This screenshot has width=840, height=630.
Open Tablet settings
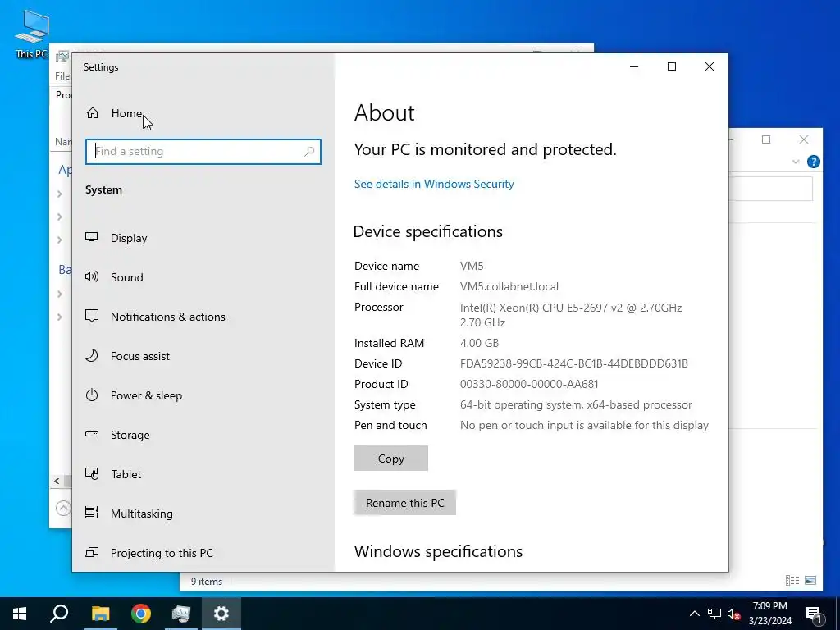tap(113, 474)
